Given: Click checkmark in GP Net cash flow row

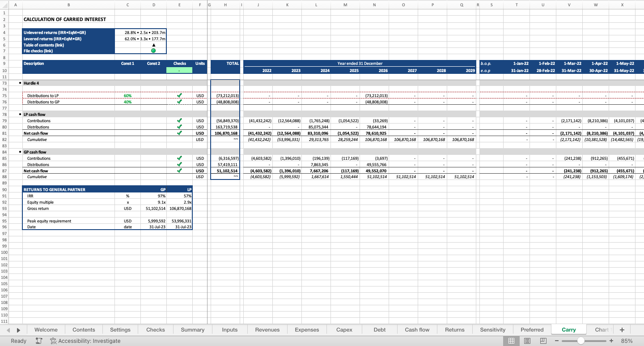Looking at the screenshot, I should click(179, 171).
